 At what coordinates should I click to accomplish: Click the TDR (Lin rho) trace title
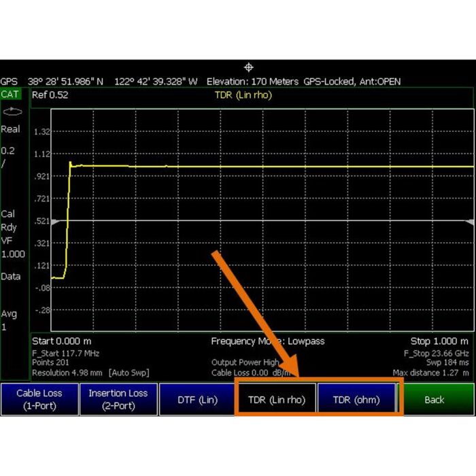(x=243, y=95)
